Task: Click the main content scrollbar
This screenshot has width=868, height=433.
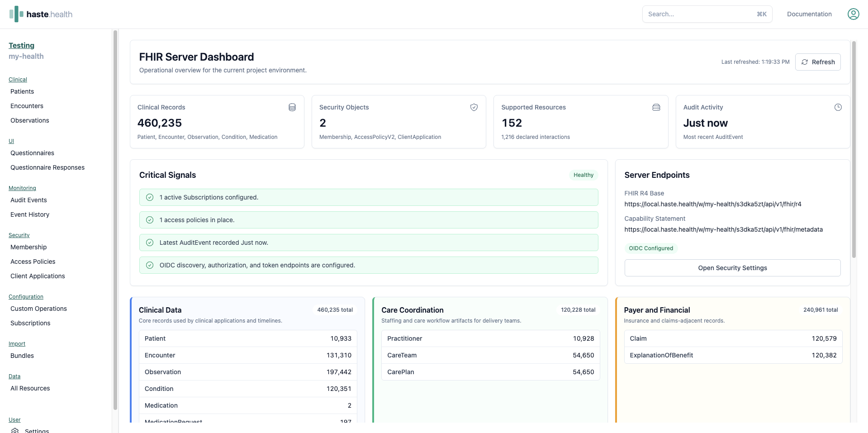Action: 854,149
